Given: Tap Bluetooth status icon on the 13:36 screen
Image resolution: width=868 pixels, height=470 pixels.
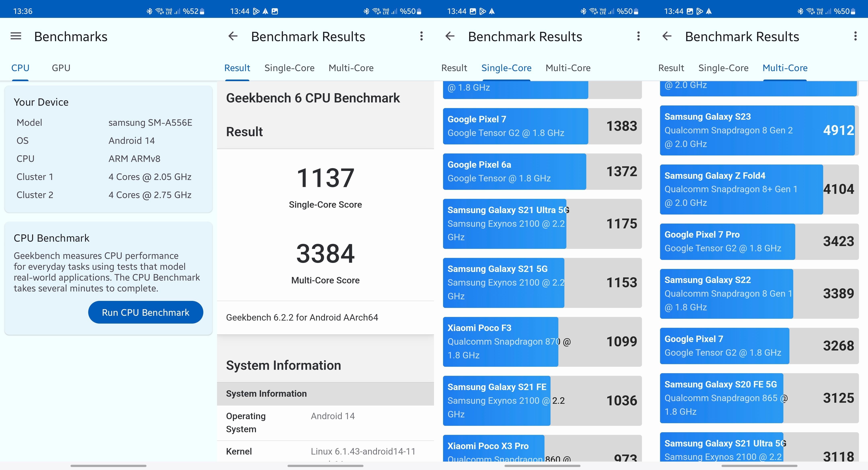Looking at the screenshot, I should [x=149, y=11].
